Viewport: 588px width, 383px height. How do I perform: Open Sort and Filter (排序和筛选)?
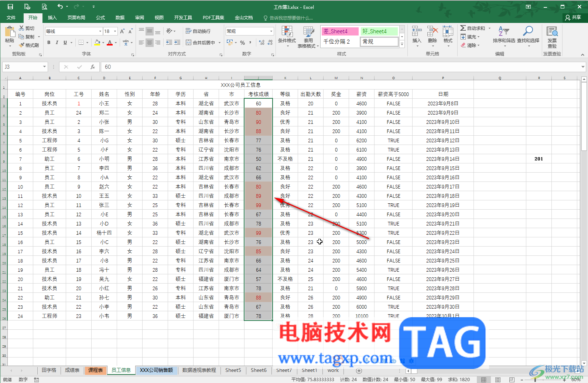504,36
